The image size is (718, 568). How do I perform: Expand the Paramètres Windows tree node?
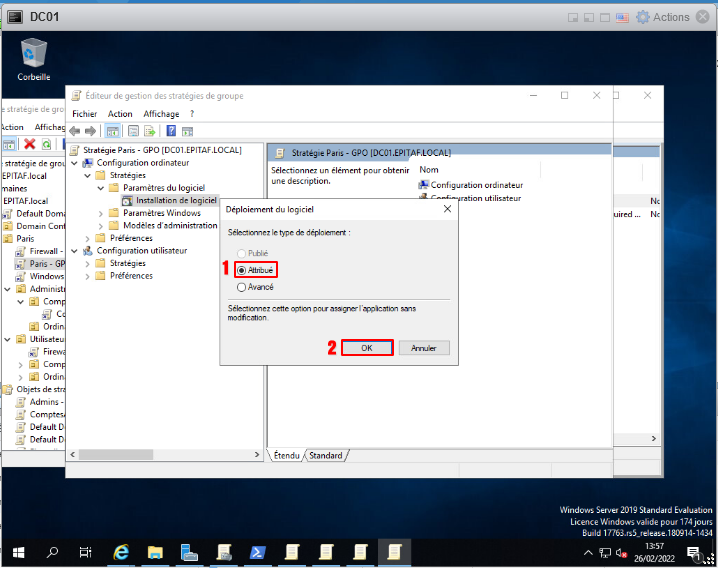pyautogui.click(x=101, y=213)
